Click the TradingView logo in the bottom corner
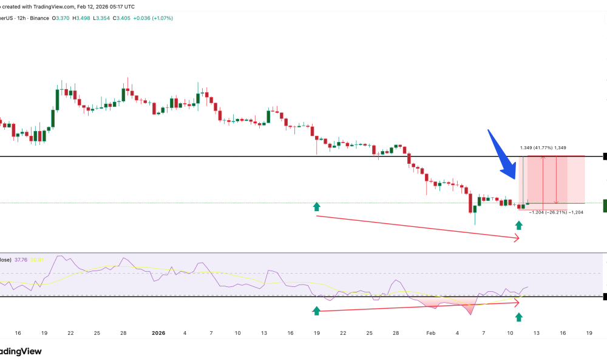 pos(21,352)
